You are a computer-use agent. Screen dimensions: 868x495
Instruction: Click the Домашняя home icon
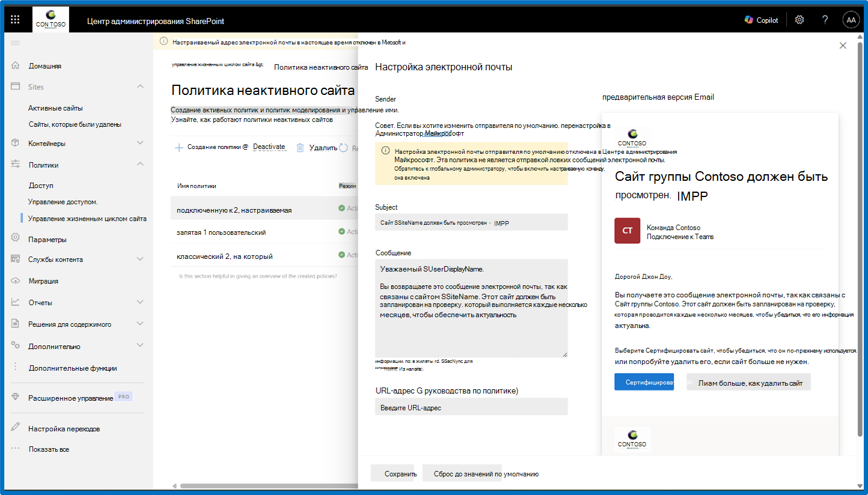(16, 65)
